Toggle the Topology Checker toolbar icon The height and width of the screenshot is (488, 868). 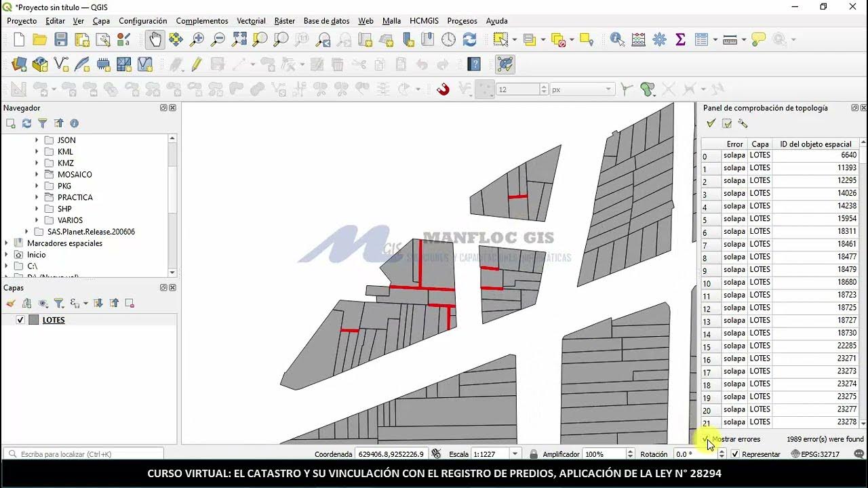coord(505,64)
